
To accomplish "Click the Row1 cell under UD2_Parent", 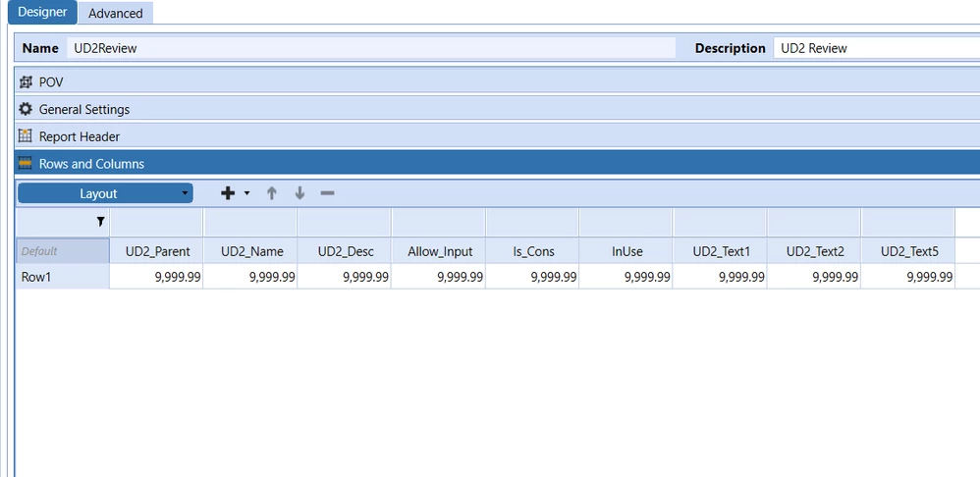I will tap(156, 277).
